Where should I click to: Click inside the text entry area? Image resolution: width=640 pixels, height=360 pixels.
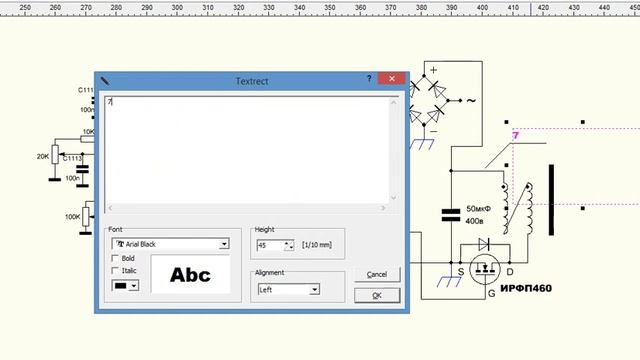tap(247, 150)
